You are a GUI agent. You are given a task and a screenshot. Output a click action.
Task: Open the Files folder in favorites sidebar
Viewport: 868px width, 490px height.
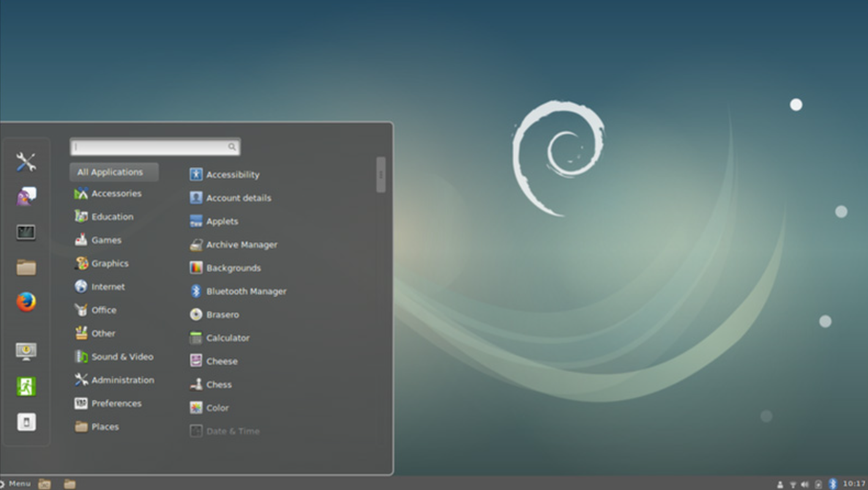[26, 268]
